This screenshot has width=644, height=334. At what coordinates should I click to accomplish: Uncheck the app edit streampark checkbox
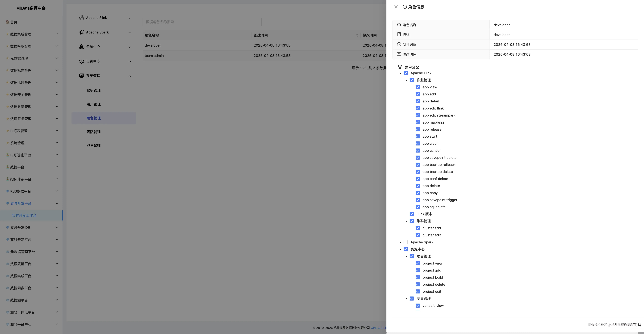click(418, 115)
